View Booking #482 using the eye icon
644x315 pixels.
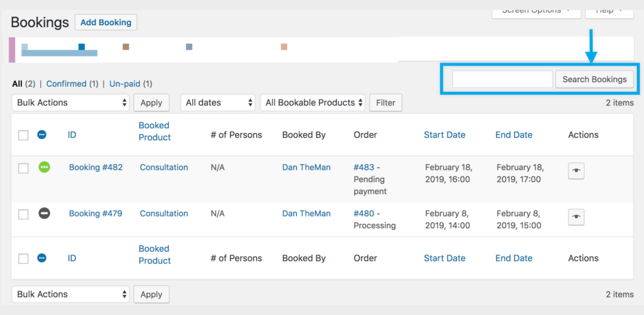click(576, 170)
